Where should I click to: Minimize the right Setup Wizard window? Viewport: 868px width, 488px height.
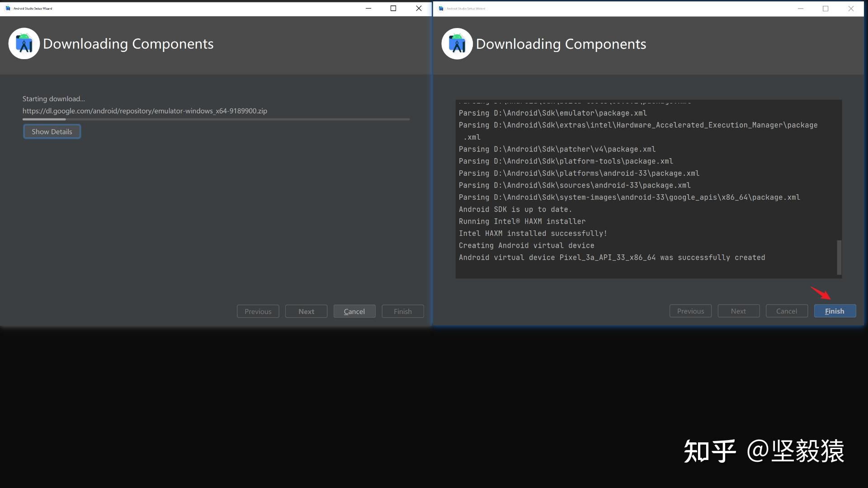point(801,8)
